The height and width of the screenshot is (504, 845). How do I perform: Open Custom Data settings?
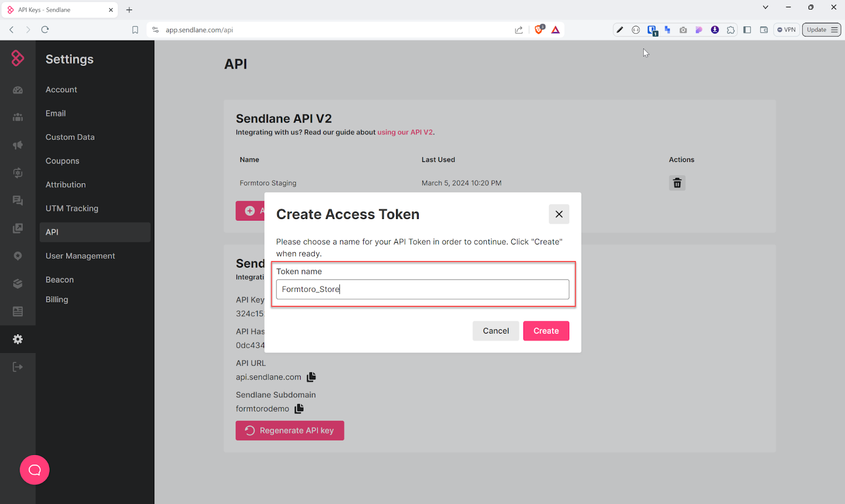coord(70,137)
